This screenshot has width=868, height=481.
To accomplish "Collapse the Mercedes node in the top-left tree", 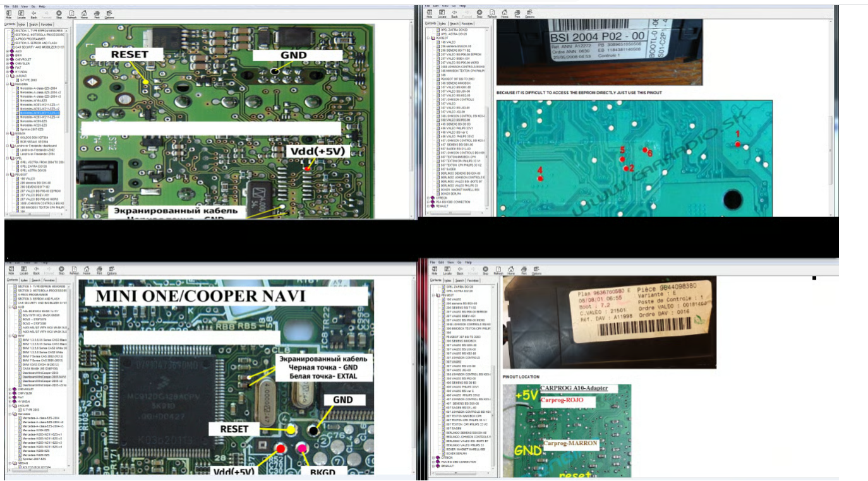I will (7, 84).
